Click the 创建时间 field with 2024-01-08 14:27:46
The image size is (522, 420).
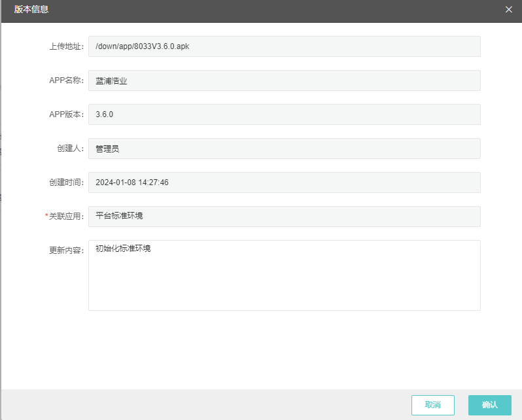point(285,182)
